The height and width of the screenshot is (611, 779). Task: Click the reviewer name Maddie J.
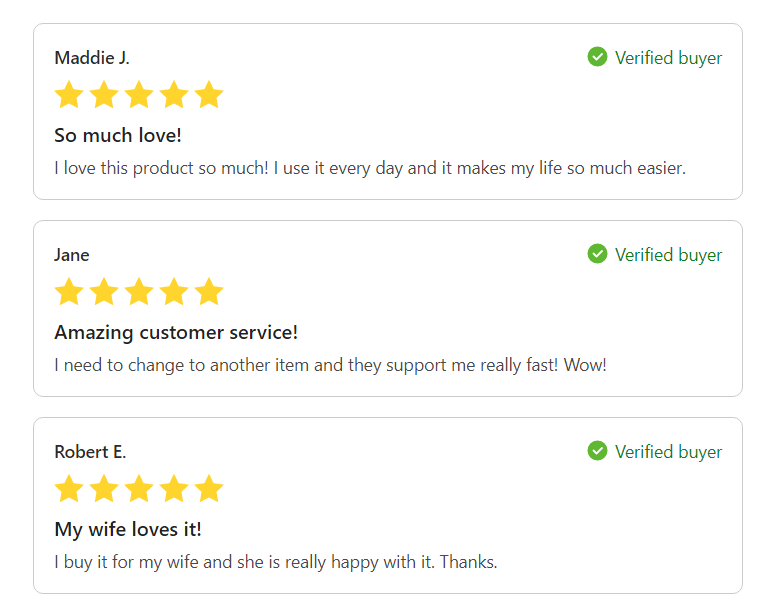92,58
